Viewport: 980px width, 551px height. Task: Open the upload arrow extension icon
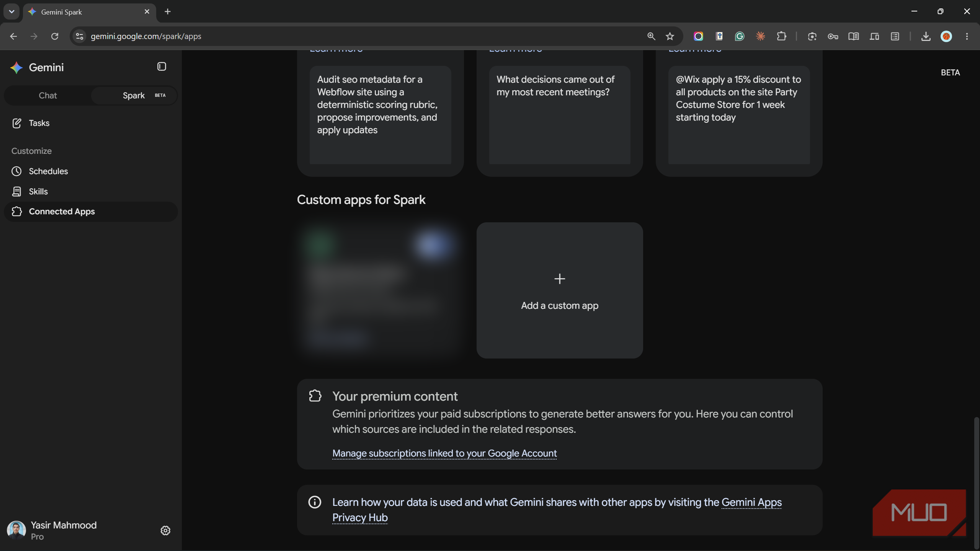pos(719,36)
